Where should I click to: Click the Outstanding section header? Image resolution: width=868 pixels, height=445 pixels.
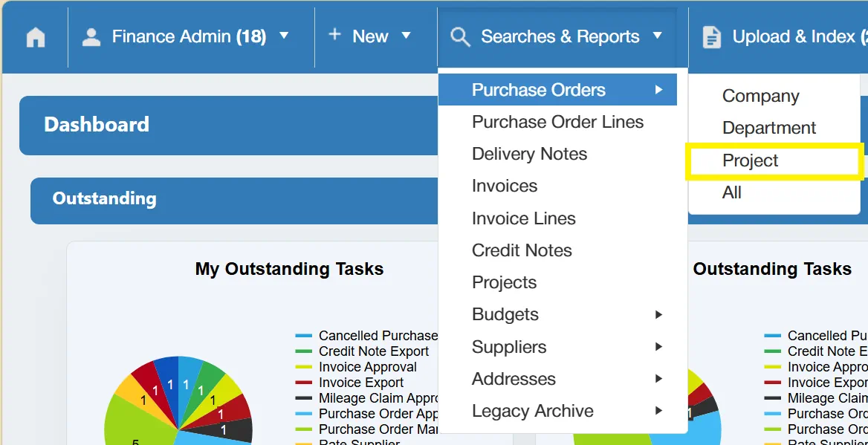point(234,201)
